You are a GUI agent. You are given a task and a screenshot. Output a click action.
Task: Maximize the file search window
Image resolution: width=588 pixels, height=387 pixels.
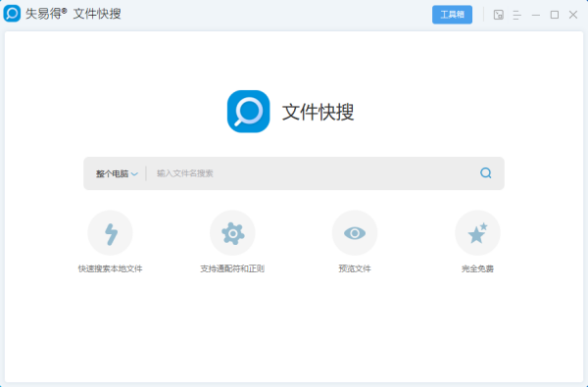point(555,15)
